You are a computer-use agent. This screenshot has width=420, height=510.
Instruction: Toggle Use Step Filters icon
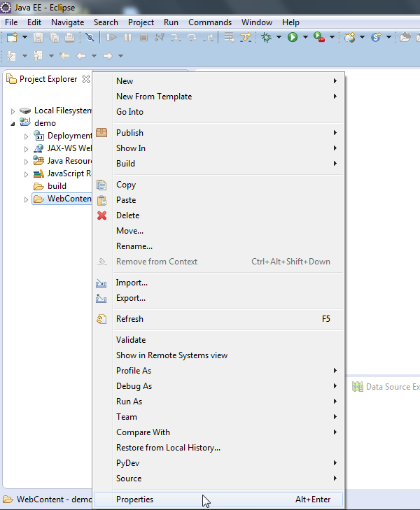pos(246,37)
